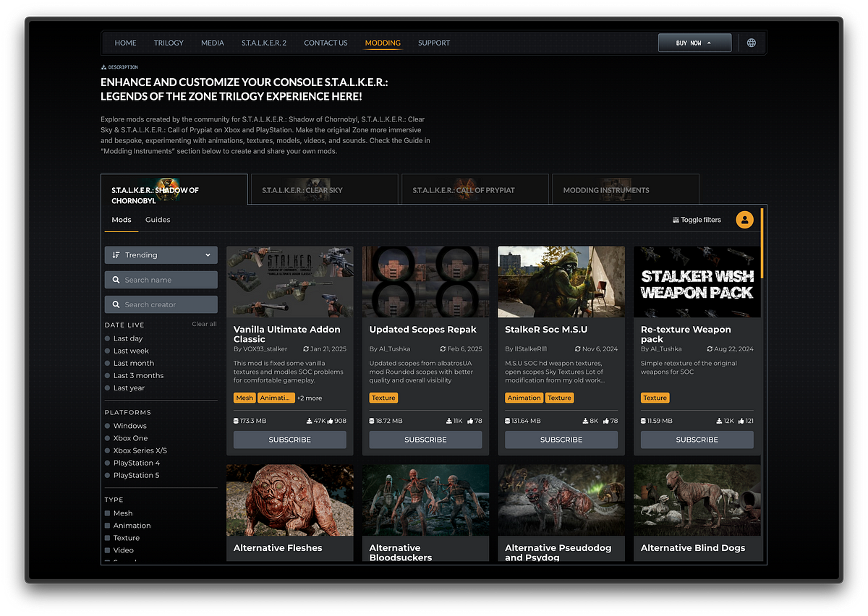Open the Trending sort dropdown
This screenshot has height=616, width=868.
click(161, 255)
